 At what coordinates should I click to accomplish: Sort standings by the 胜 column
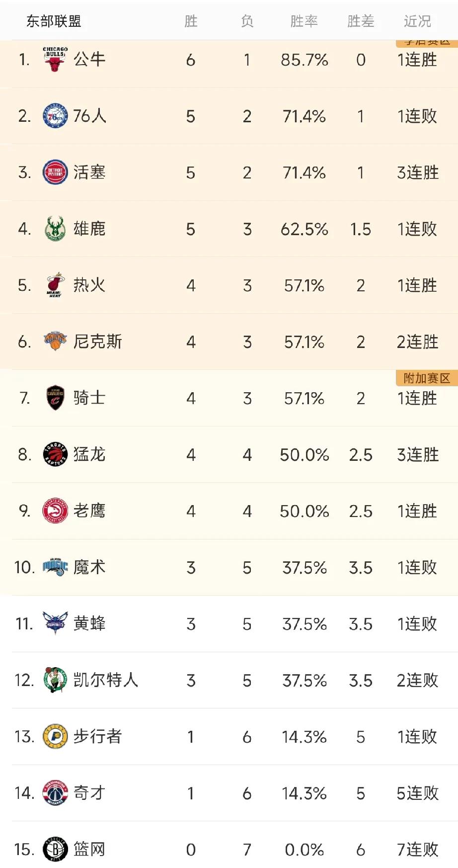(x=191, y=21)
